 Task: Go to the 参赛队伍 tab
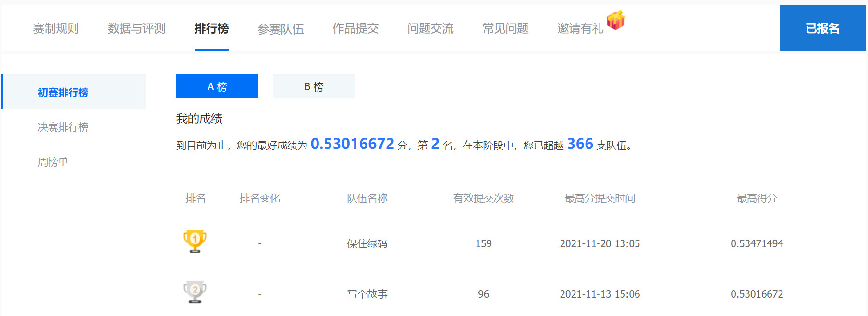pyautogui.click(x=281, y=29)
